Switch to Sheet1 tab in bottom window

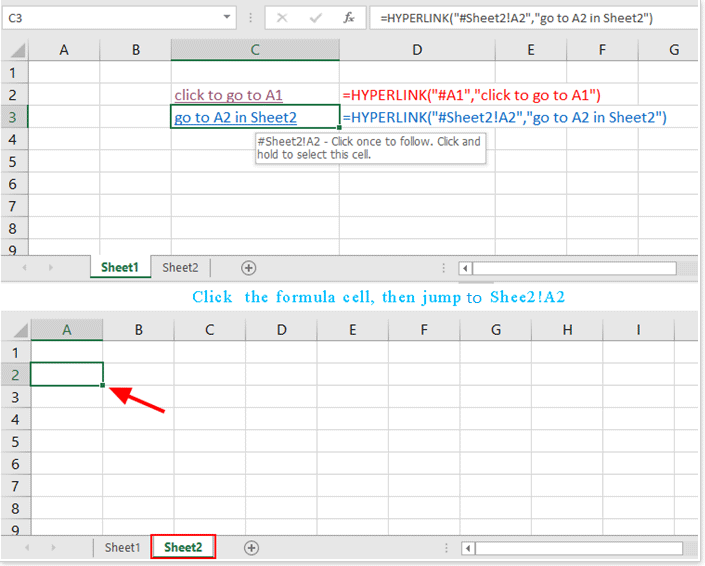tap(122, 548)
